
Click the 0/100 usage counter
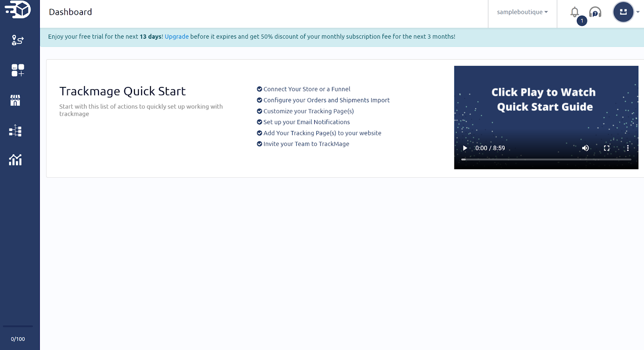click(18, 339)
